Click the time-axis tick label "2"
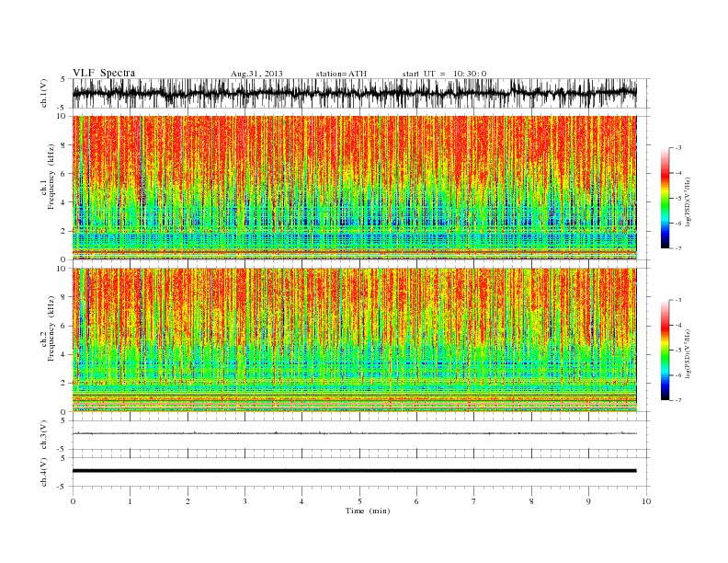This screenshot has width=728, height=563. [x=188, y=501]
